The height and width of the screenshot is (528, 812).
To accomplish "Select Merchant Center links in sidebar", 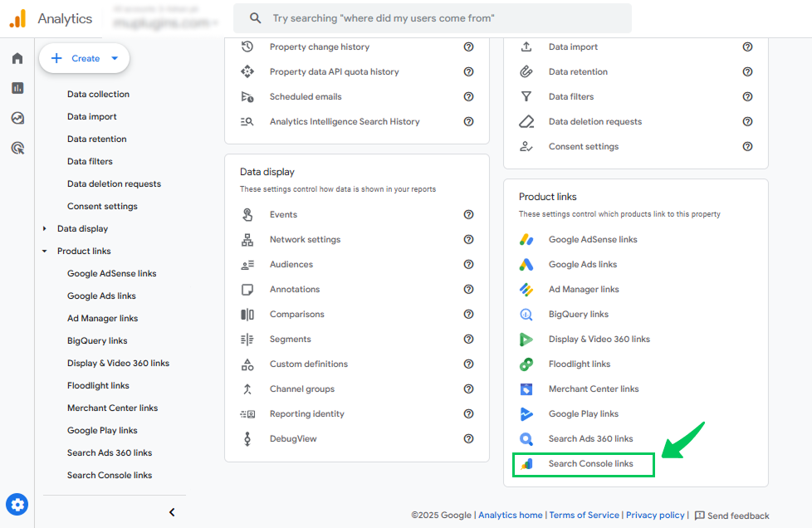I will pyautogui.click(x=112, y=408).
